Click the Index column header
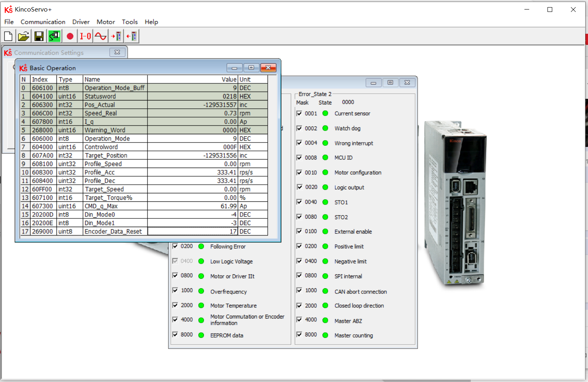This screenshot has height=382, width=588. (44, 79)
